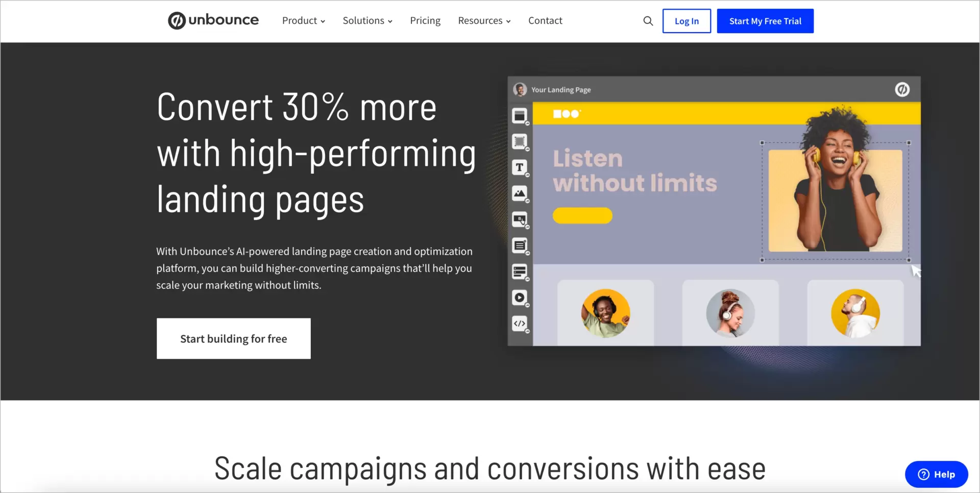Click the yellow button in the mockup page

582,215
